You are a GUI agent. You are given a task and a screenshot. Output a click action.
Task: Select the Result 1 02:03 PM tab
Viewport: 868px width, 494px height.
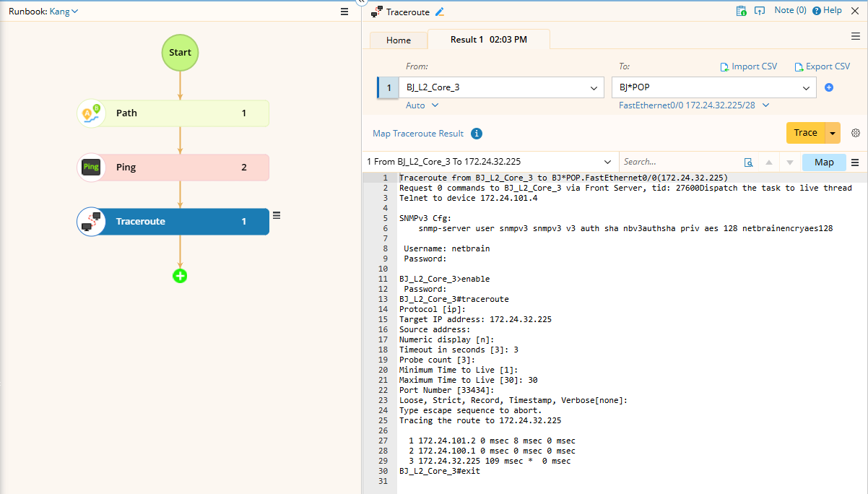coord(489,40)
